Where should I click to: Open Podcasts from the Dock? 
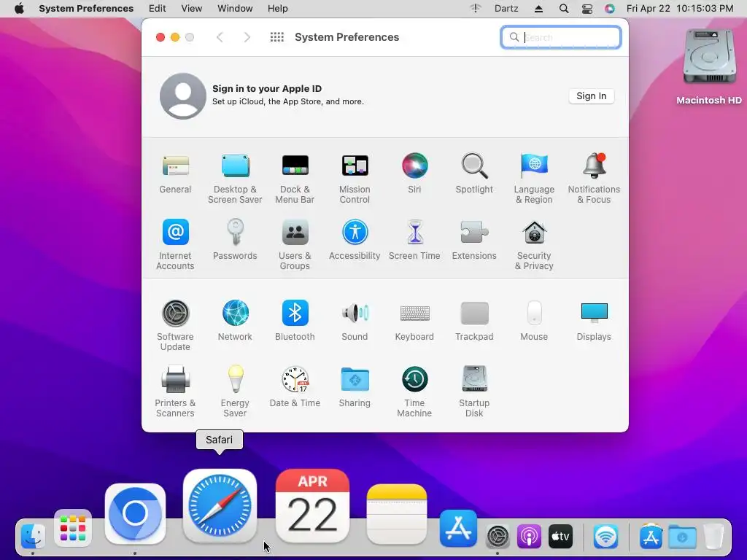click(529, 536)
